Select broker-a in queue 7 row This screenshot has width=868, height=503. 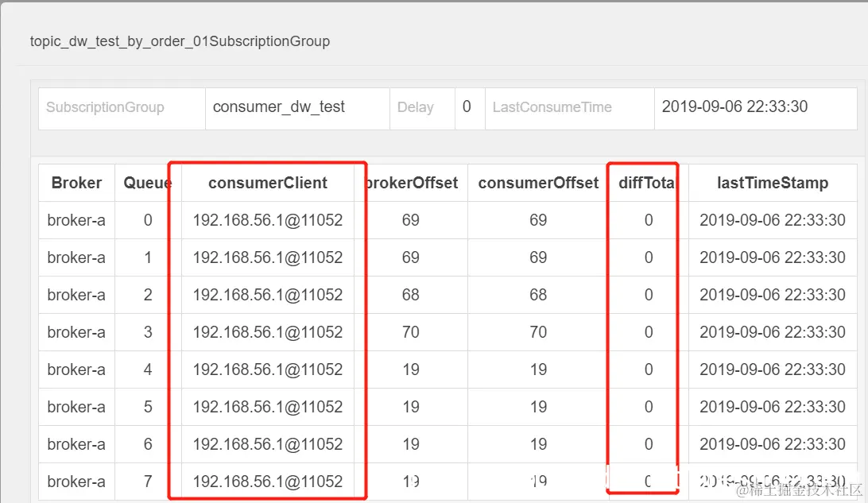(76, 482)
